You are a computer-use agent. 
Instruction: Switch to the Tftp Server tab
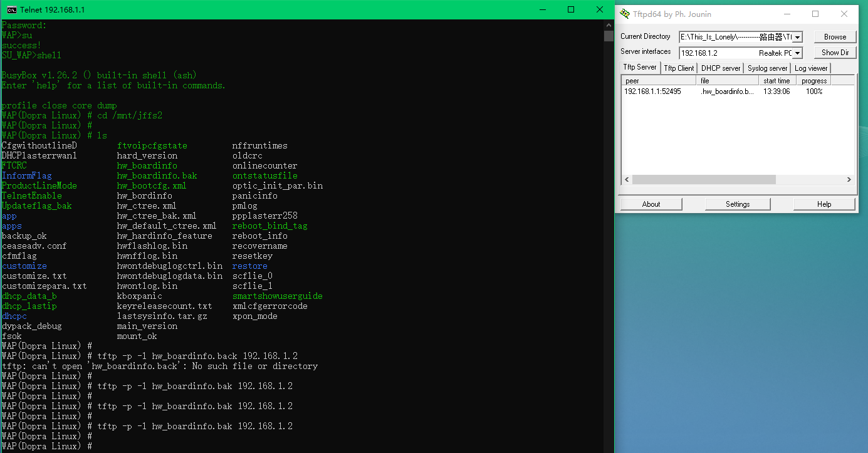point(640,67)
